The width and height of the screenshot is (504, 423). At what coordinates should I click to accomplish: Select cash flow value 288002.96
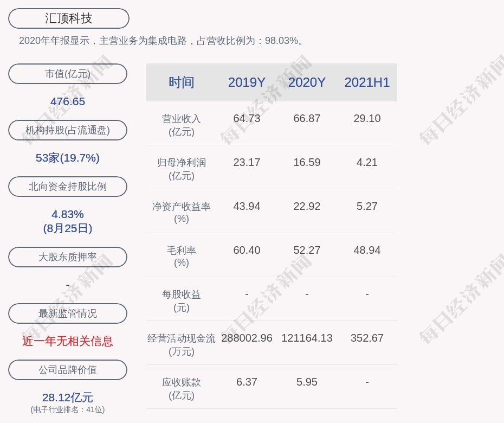tap(247, 338)
